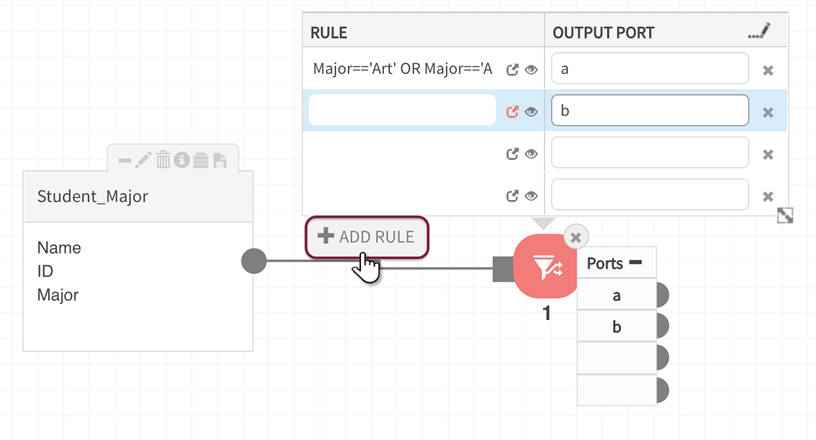Click the pencil edit icon on Student_Major
The width and height of the screenshot is (816, 440).
[x=144, y=160]
